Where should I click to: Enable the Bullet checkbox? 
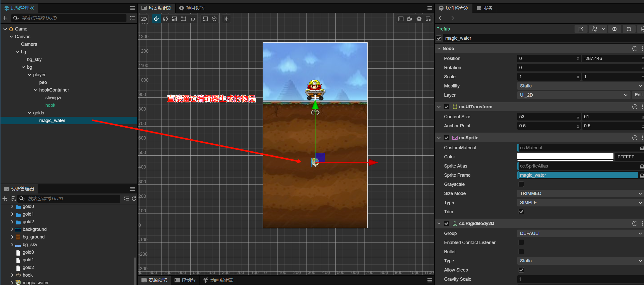(x=521, y=252)
